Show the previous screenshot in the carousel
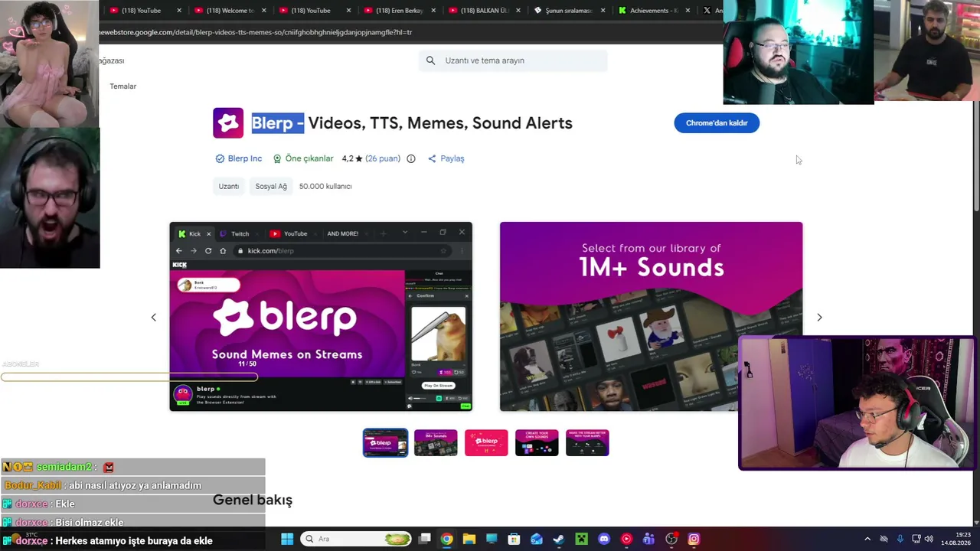The width and height of the screenshot is (980, 551). (153, 317)
